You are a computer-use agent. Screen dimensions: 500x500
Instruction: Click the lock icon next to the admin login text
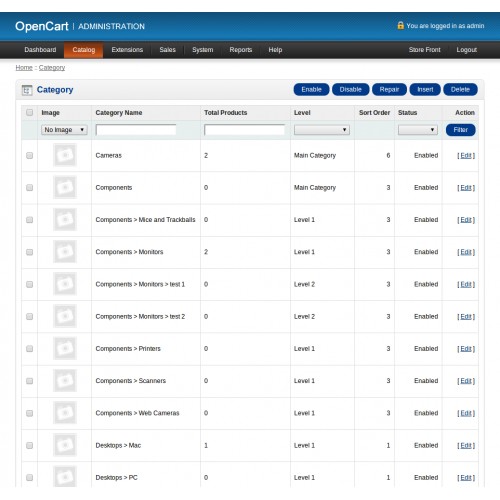click(x=400, y=25)
